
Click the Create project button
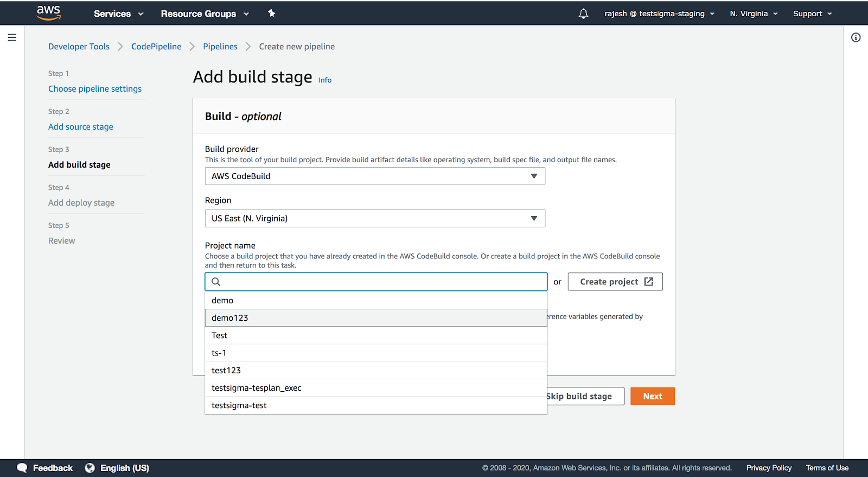(615, 282)
